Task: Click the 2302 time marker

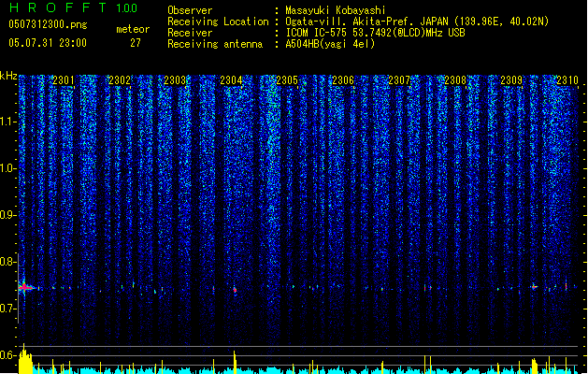Action: pos(120,80)
